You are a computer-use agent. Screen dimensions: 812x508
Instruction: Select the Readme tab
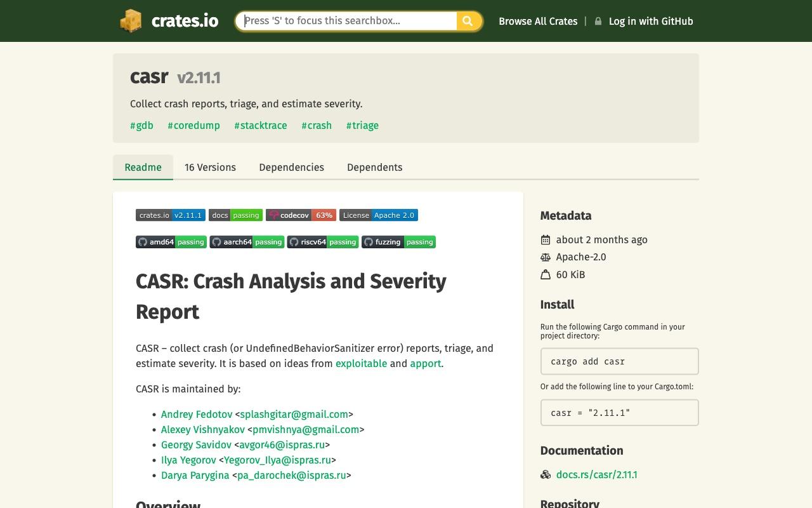(x=143, y=167)
